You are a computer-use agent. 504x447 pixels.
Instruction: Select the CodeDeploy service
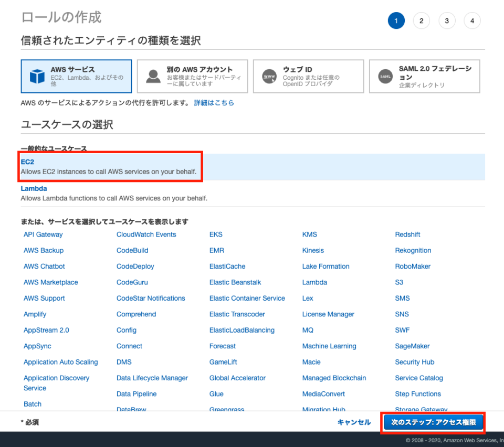pyautogui.click(x=135, y=266)
